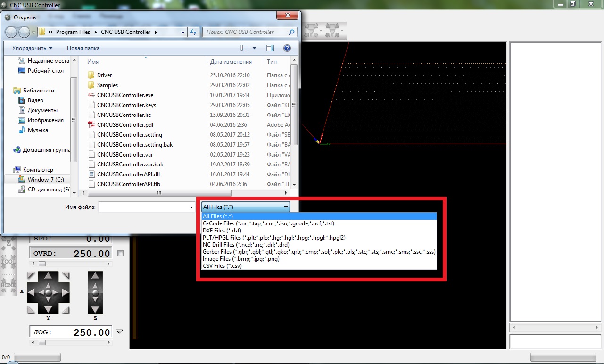Choose NC Drill Files filter option
The image size is (604, 364).
pyautogui.click(x=319, y=245)
